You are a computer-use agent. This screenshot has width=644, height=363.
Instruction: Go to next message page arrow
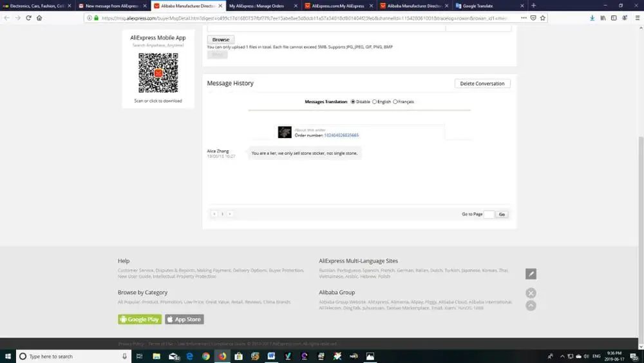pyautogui.click(x=230, y=214)
